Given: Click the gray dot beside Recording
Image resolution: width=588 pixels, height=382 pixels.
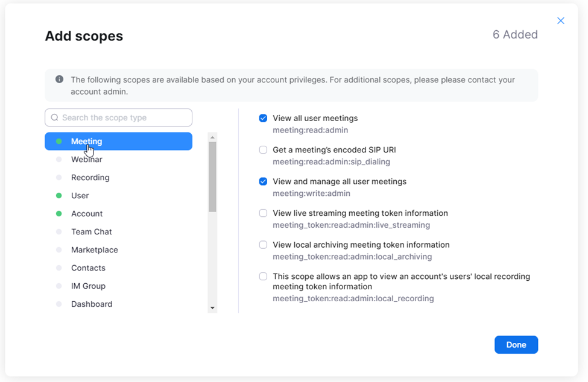Looking at the screenshot, I should pos(59,178).
